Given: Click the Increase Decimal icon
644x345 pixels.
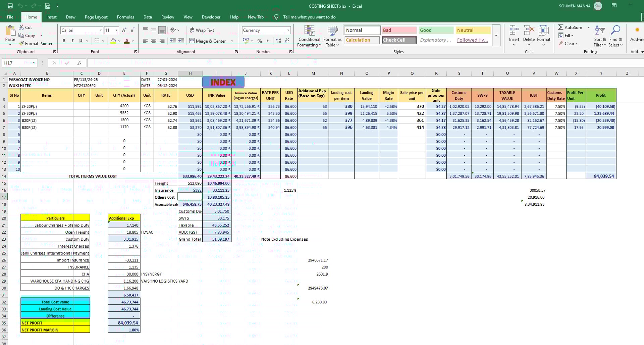Looking at the screenshot, I should (278, 41).
